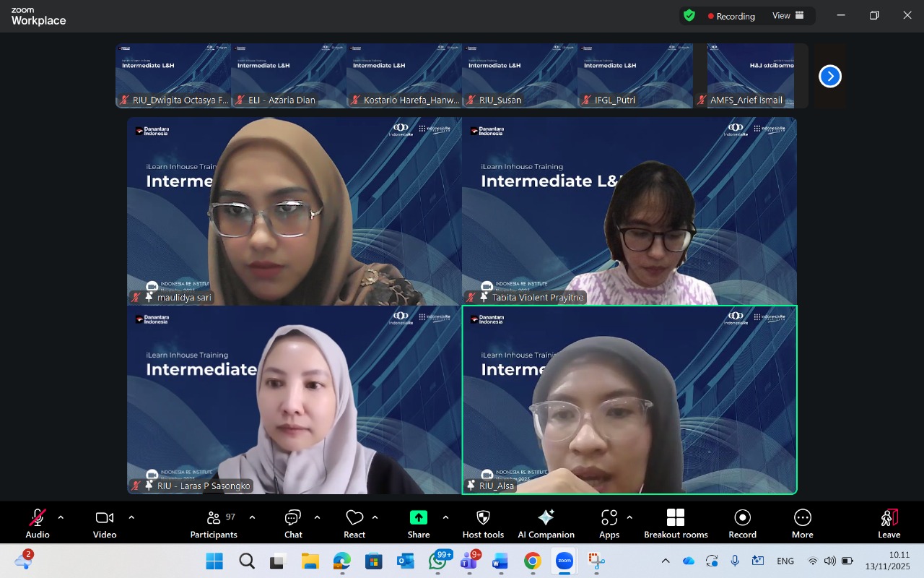924x578 pixels.
Task: Expand the Share options arrow
Action: coord(445,517)
